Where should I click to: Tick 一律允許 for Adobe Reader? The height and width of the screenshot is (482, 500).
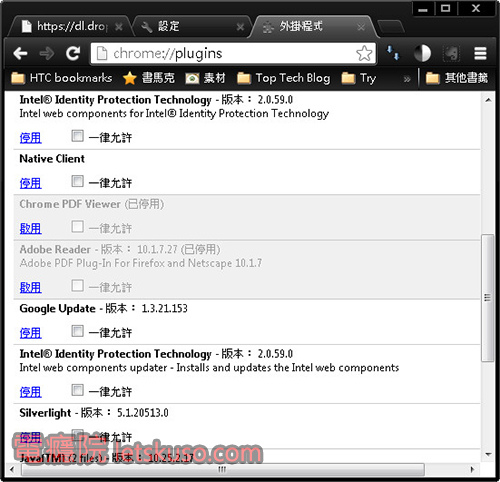77,286
